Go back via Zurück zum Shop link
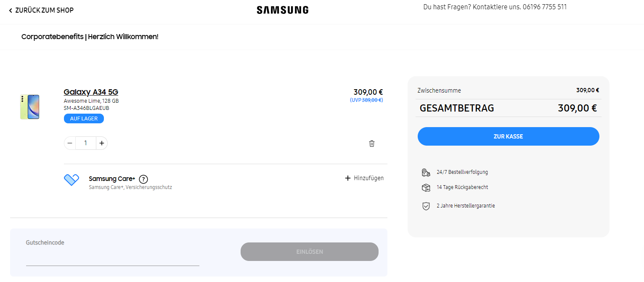Viewport: 644px width, 282px height. pos(44,10)
